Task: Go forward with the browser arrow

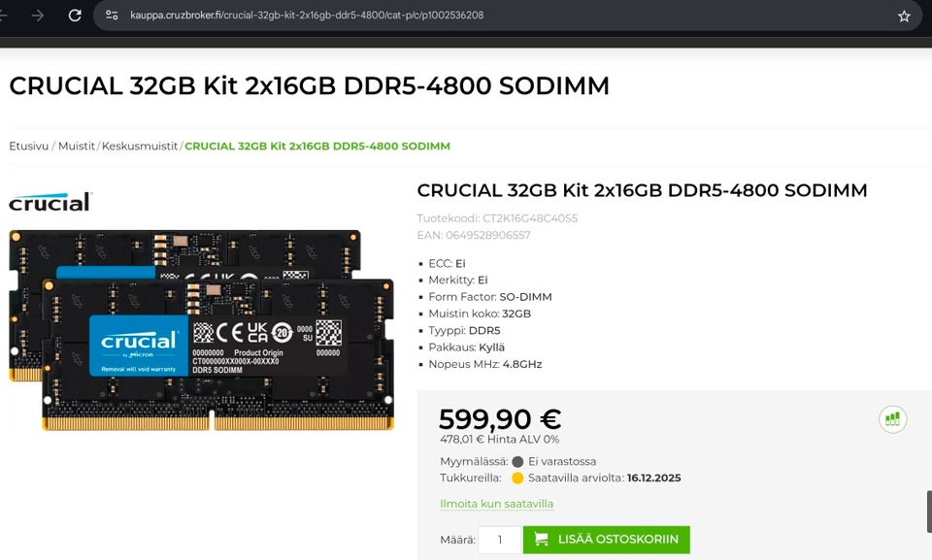Action: pos(38,16)
